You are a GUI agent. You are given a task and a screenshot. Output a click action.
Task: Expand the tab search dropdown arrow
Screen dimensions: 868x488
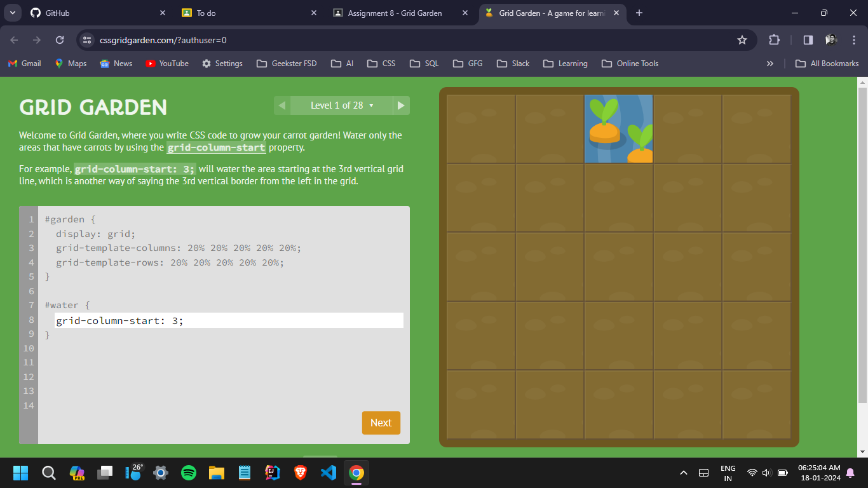(12, 13)
